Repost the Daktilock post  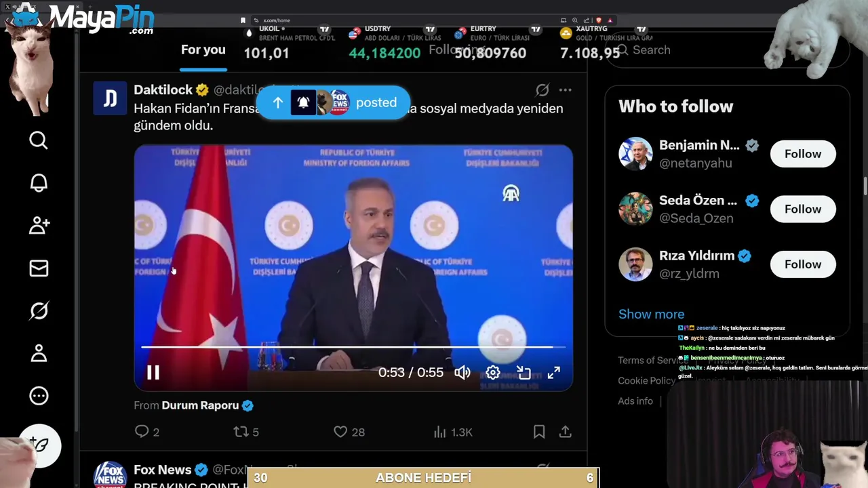(x=246, y=432)
